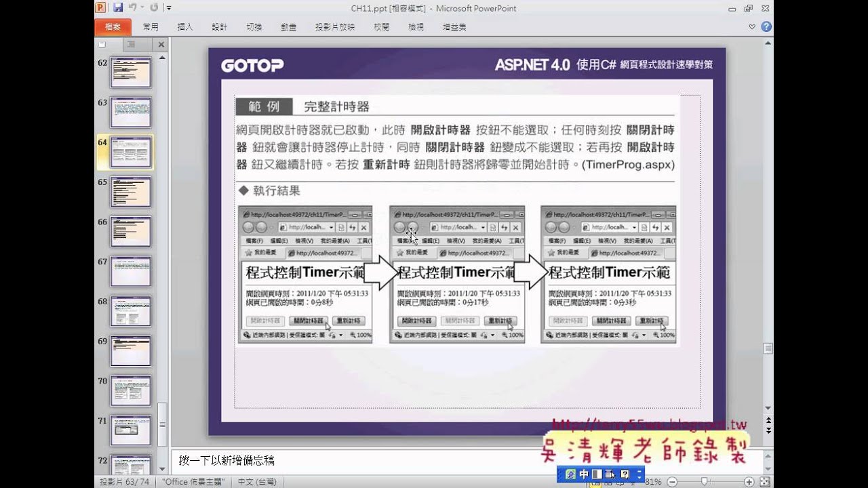Click the IME help question mark icon
The image size is (868, 488).
click(x=625, y=474)
